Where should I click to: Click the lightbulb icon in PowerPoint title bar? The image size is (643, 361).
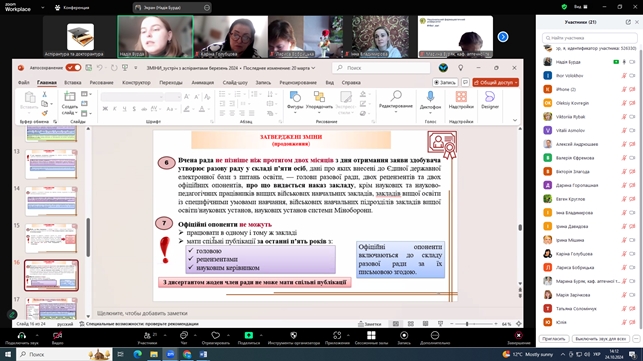461,68
